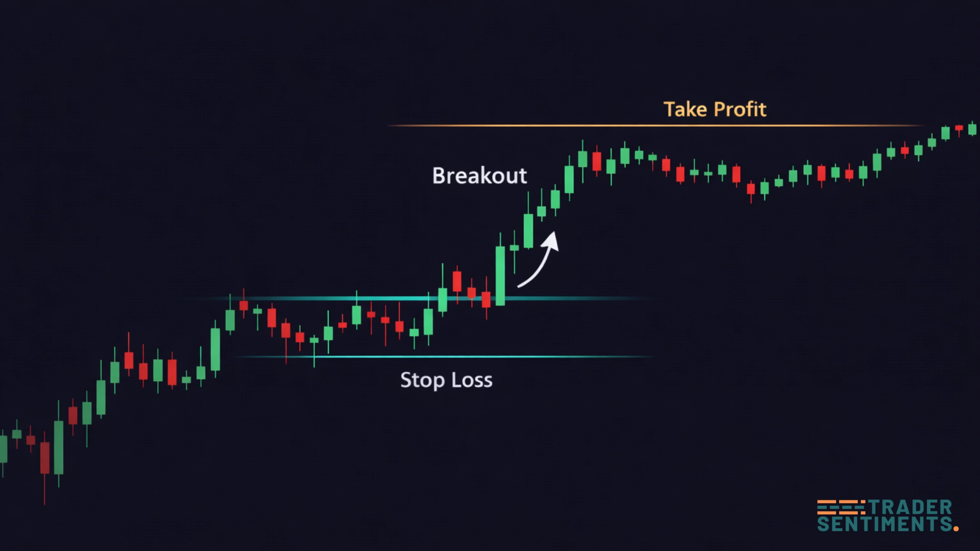The image size is (980, 551).
Task: Select the green candle whose wick pierces the Stop Loss line
Action: point(314,340)
